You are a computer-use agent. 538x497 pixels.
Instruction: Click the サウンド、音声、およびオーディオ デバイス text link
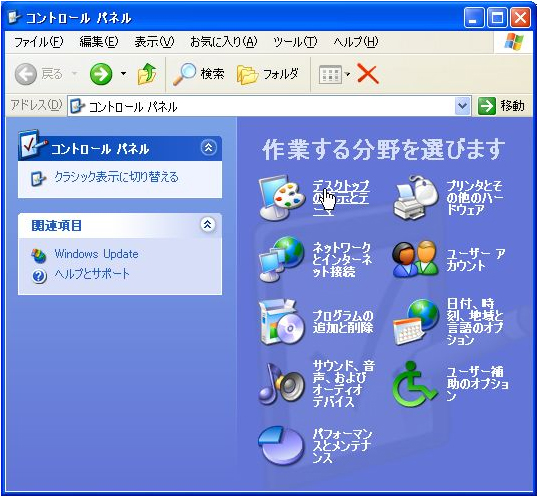coord(343,383)
